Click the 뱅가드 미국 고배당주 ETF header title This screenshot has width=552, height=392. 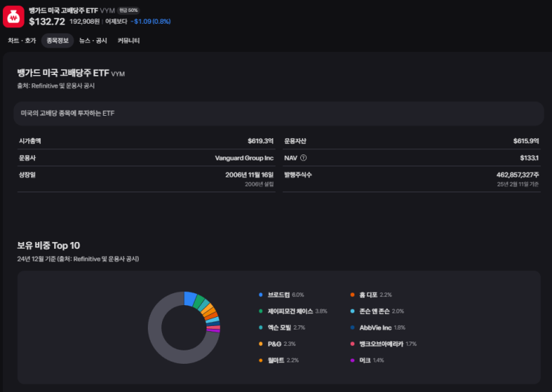pos(63,10)
